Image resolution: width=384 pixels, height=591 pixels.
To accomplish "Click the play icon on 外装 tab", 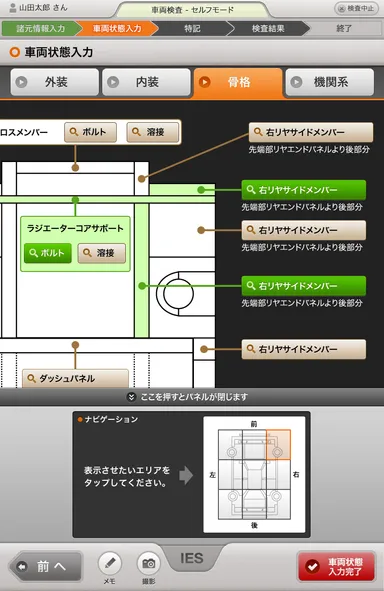I will tap(21, 82).
